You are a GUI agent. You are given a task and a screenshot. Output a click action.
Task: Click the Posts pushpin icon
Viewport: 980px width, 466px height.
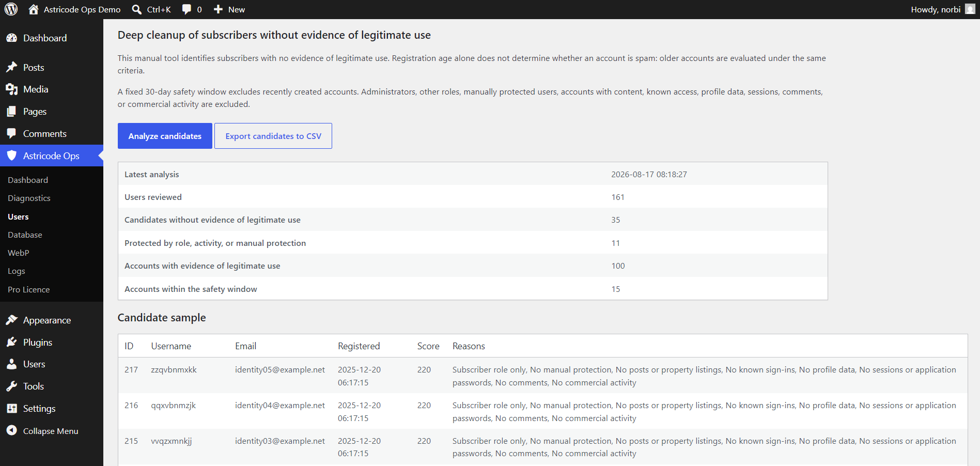click(x=12, y=68)
